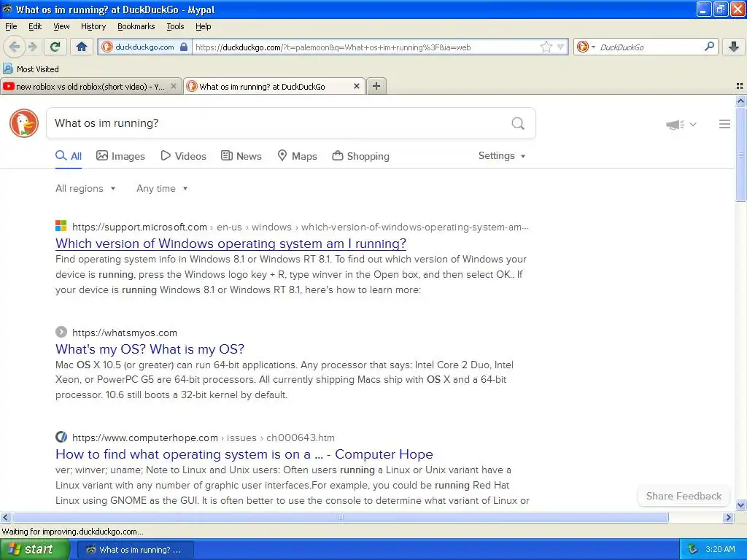Submit search with the page magnifier icon
This screenshot has height=560, width=747.
(x=518, y=123)
